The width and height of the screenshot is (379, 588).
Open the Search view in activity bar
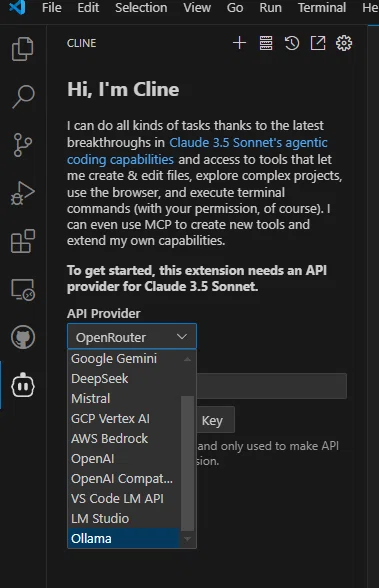23,96
